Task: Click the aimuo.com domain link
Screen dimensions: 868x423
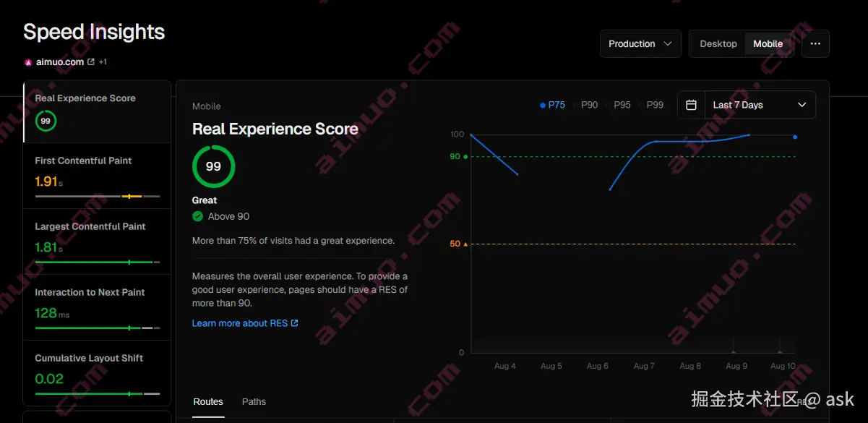Action: click(x=61, y=61)
